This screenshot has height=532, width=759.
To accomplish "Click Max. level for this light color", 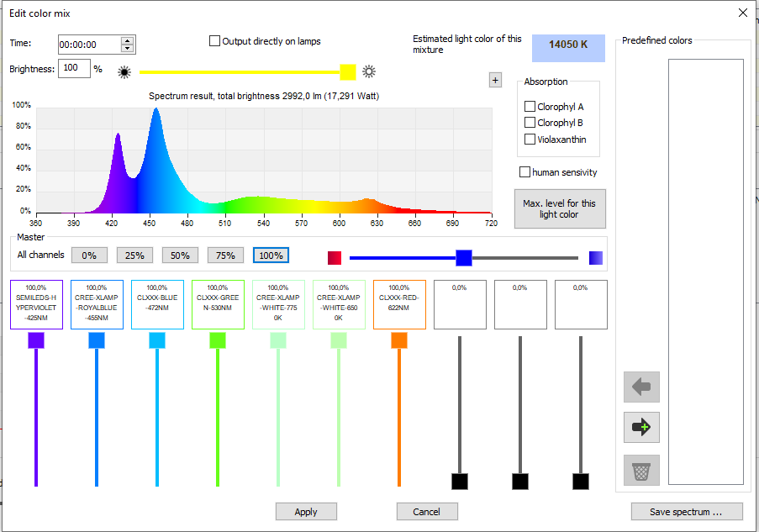I will [560, 208].
